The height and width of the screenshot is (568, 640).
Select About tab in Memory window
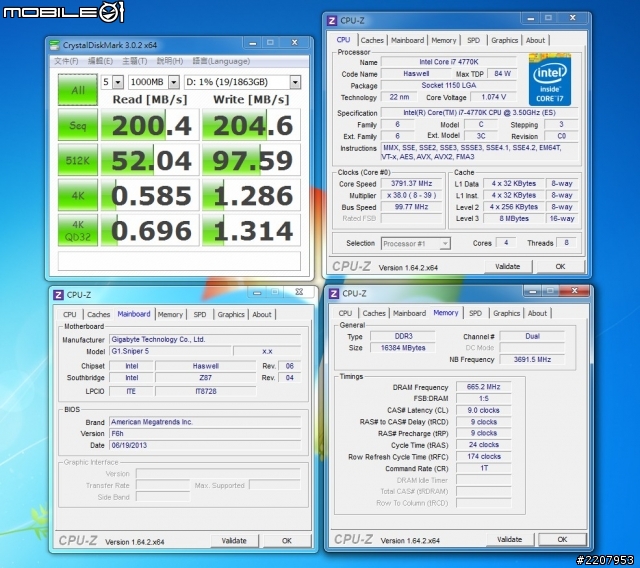click(x=537, y=313)
